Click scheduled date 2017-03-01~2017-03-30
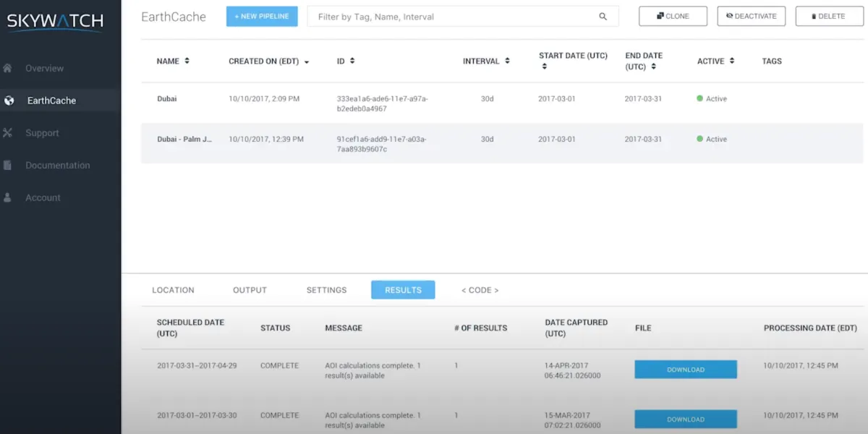Screen dimensions: 868x434 (197, 416)
